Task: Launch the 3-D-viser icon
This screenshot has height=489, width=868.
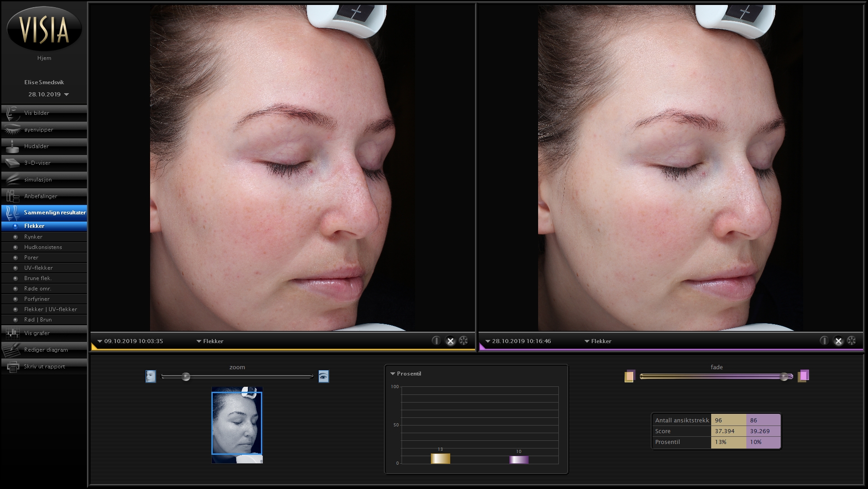Action: click(x=12, y=163)
